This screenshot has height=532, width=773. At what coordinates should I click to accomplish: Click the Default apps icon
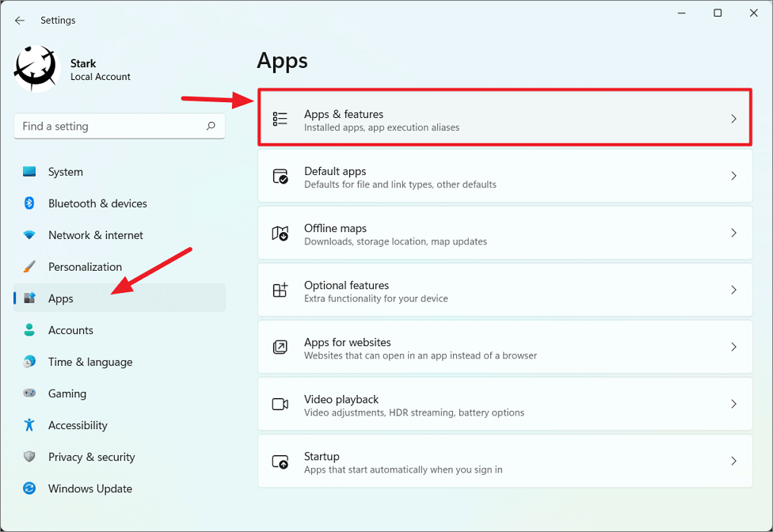pos(280,176)
